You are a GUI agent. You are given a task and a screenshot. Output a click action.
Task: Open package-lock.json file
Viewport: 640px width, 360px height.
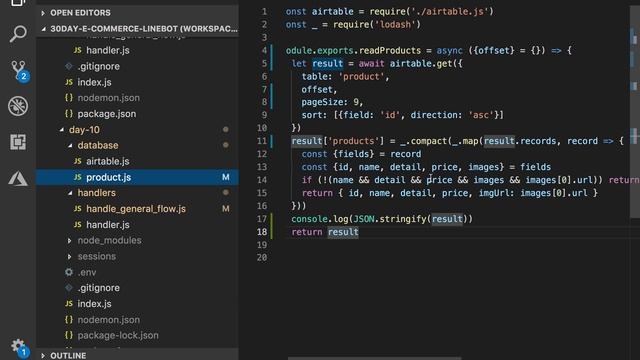pos(118,335)
